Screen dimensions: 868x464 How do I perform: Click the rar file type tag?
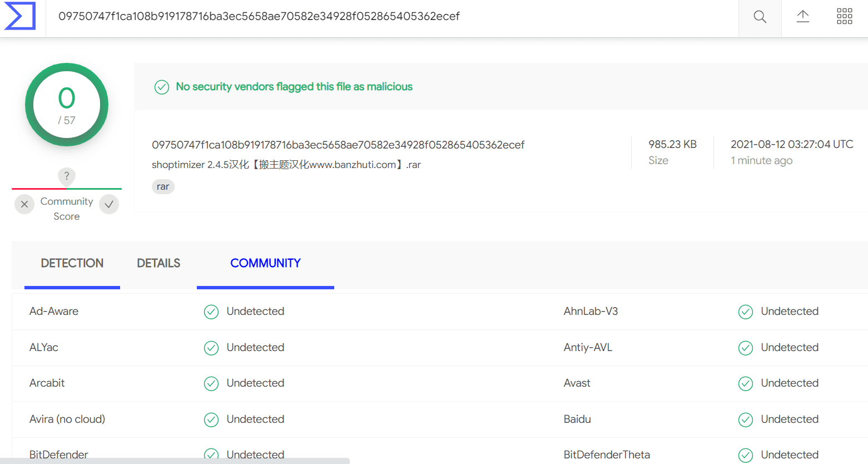tap(163, 186)
